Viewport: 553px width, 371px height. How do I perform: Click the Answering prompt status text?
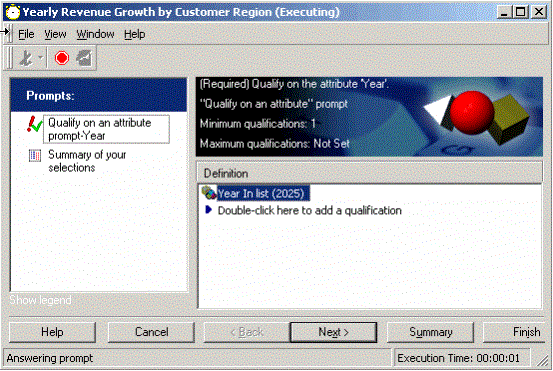(x=50, y=358)
